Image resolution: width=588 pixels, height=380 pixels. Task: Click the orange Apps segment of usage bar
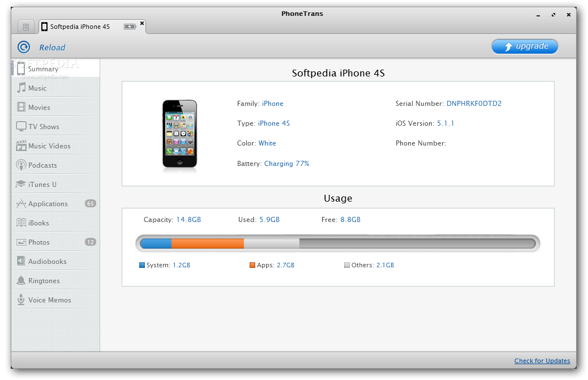[x=208, y=244]
